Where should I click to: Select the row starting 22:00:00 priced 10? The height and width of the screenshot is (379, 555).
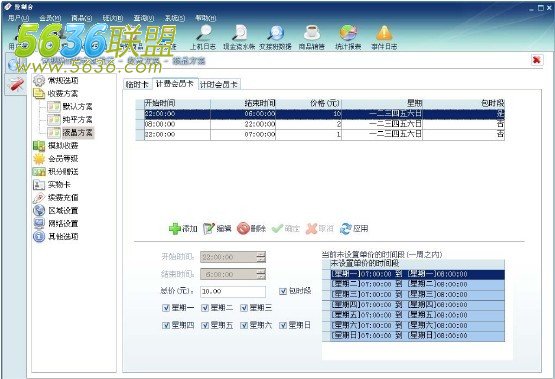320,114
